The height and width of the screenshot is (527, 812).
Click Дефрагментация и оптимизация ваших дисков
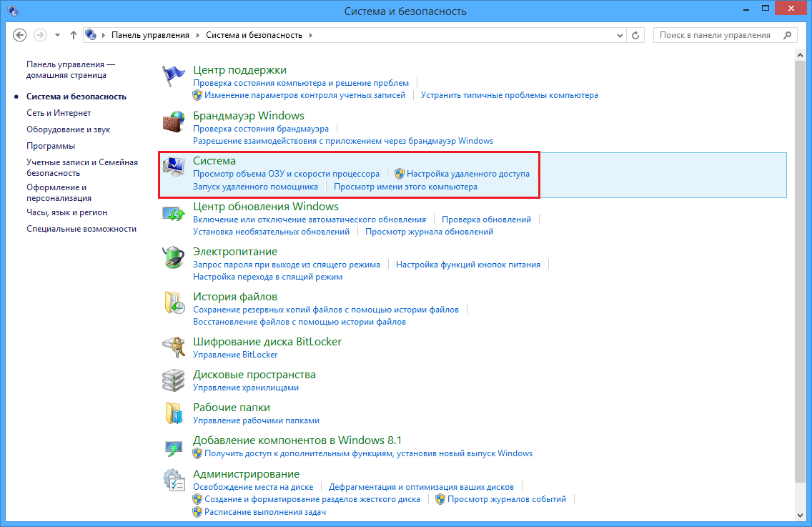point(421,487)
